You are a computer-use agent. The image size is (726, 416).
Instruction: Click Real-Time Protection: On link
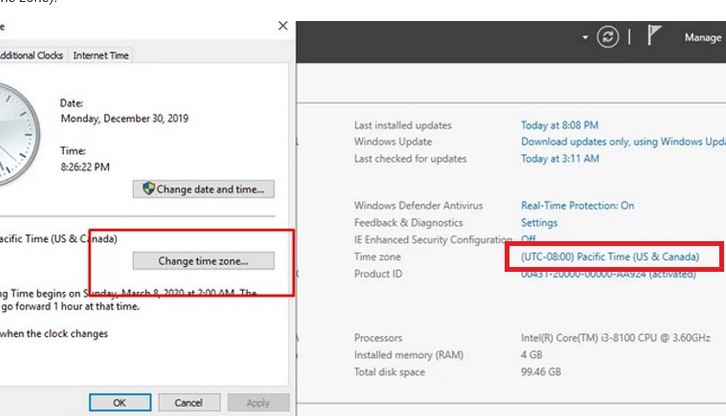coord(577,206)
